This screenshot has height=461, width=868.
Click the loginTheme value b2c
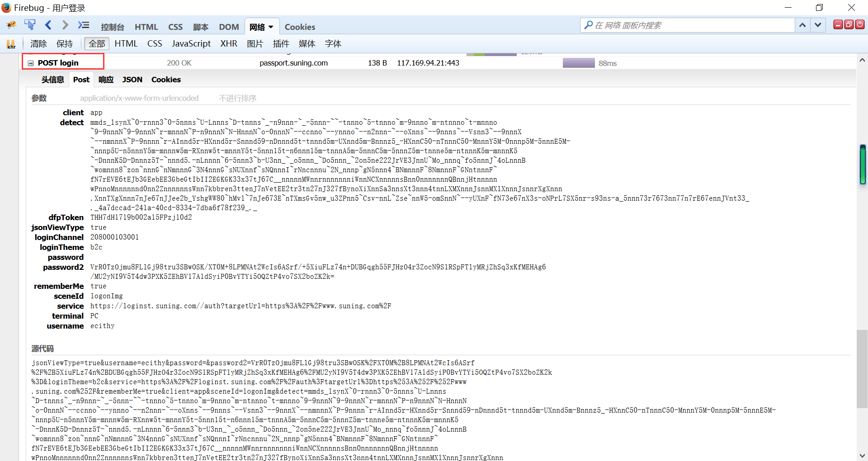pyautogui.click(x=96, y=247)
